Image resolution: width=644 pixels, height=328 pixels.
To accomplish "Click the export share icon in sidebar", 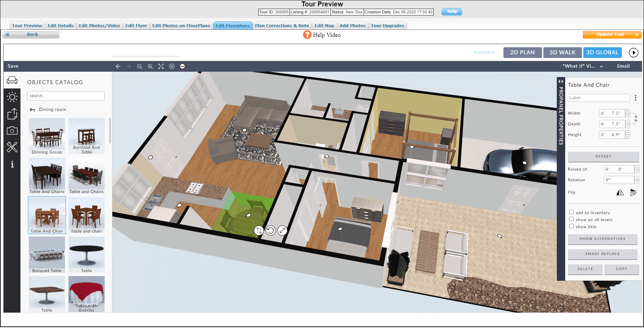I will (12, 114).
